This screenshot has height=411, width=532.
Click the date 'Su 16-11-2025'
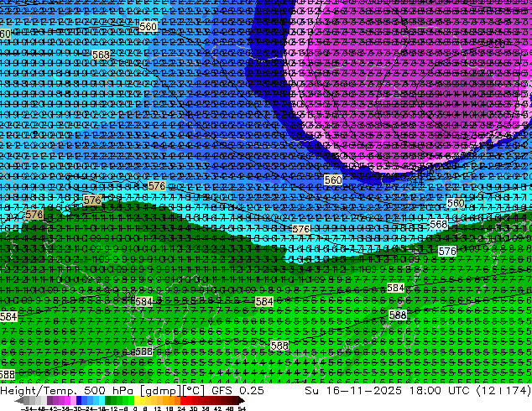click(353, 391)
